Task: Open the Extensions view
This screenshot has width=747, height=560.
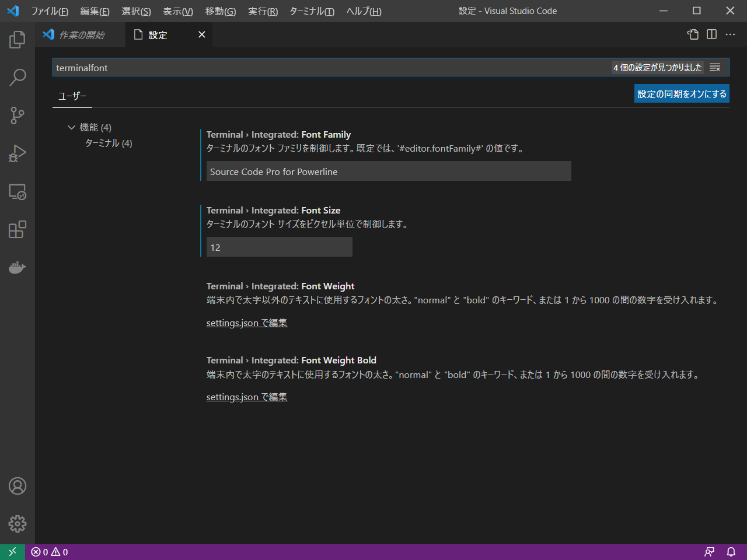Action: pyautogui.click(x=18, y=229)
